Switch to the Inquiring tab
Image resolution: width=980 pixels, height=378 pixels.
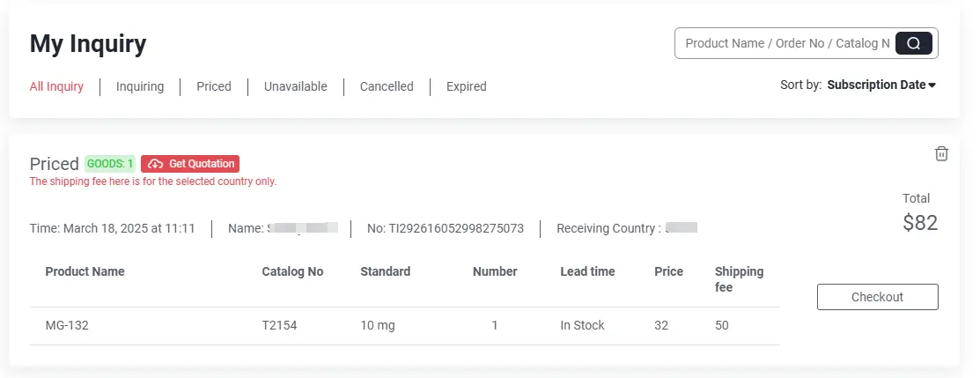point(140,86)
